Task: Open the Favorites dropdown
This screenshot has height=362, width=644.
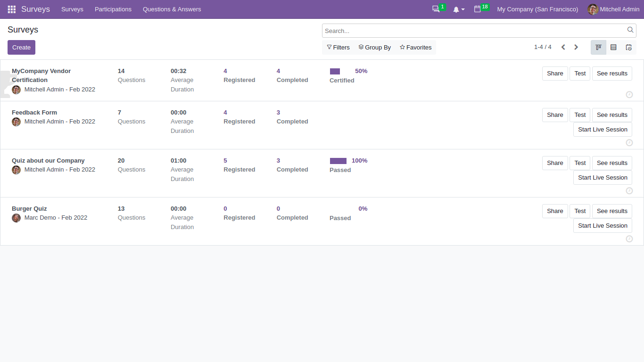Action: point(415,47)
